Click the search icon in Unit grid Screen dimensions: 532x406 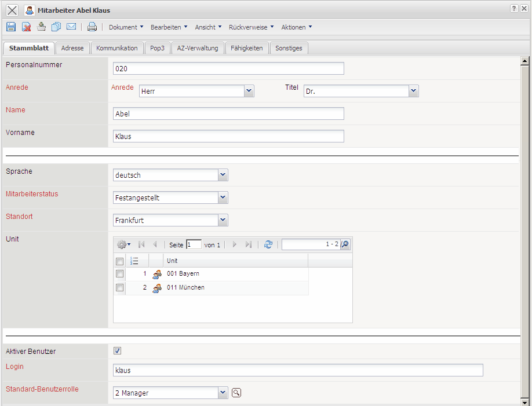(x=345, y=244)
